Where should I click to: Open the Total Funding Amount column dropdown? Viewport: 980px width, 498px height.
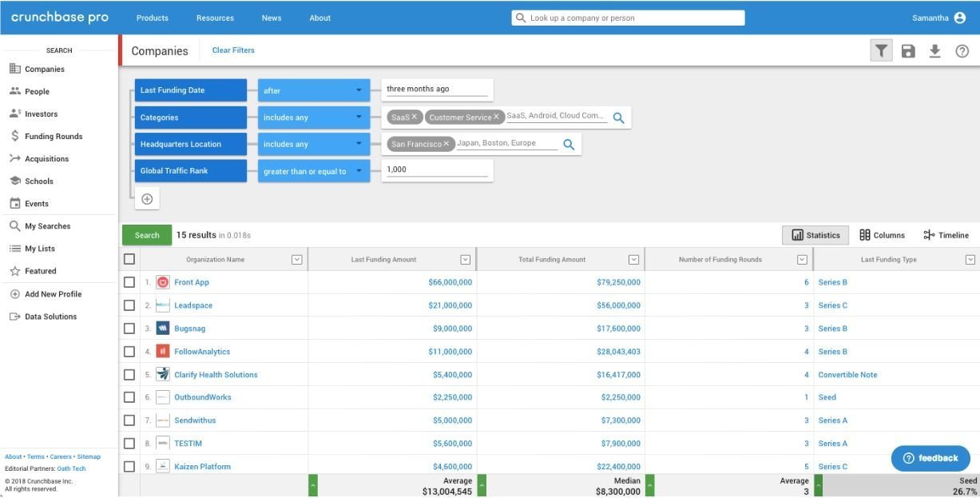[x=633, y=259]
